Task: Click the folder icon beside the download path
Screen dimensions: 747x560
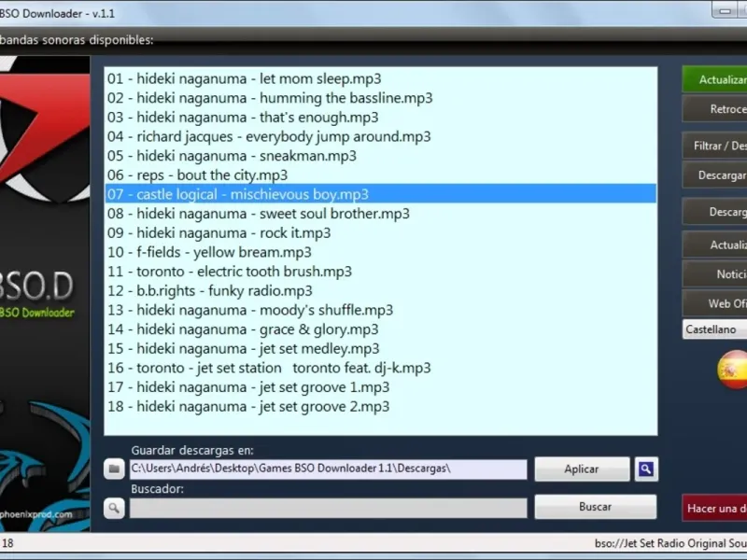Action: click(114, 469)
